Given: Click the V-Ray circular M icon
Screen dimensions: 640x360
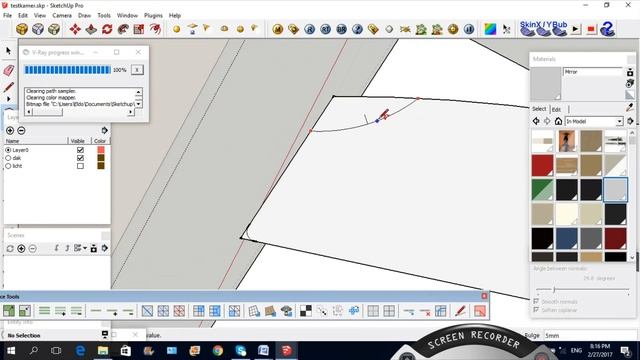Looking at the screenshot, I should pos(278,29).
